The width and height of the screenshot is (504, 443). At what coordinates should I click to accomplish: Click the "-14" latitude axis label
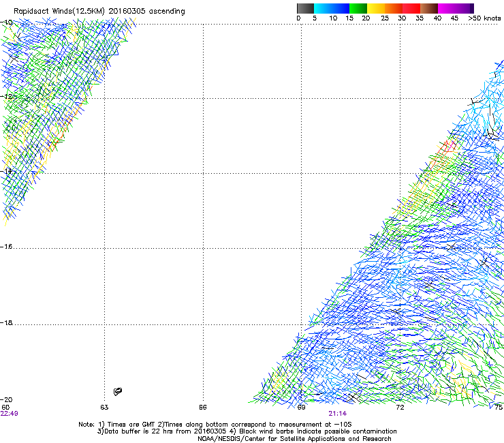[x=7, y=171]
